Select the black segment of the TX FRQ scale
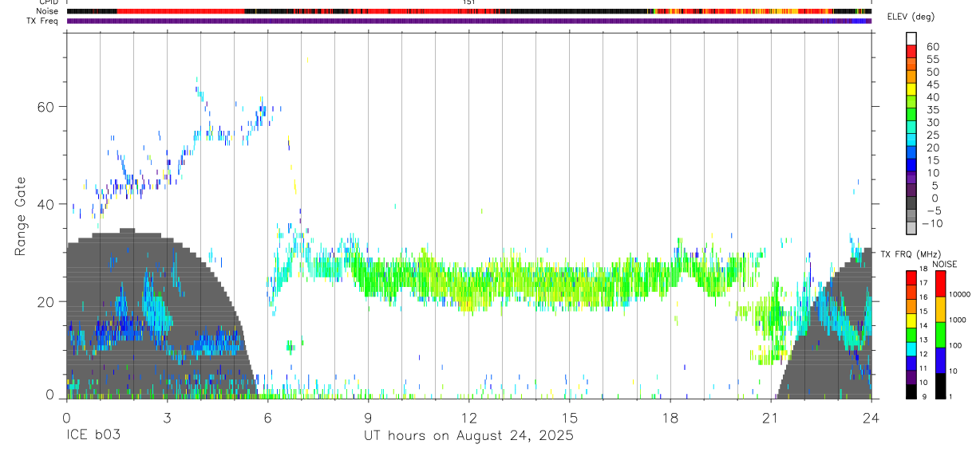Screen dimensions: 980x452 912,391
